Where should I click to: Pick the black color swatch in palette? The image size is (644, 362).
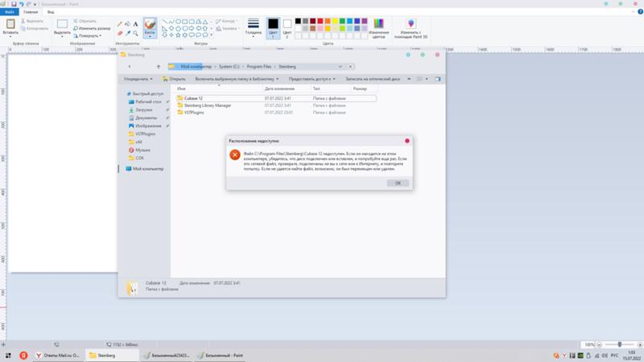click(x=298, y=21)
